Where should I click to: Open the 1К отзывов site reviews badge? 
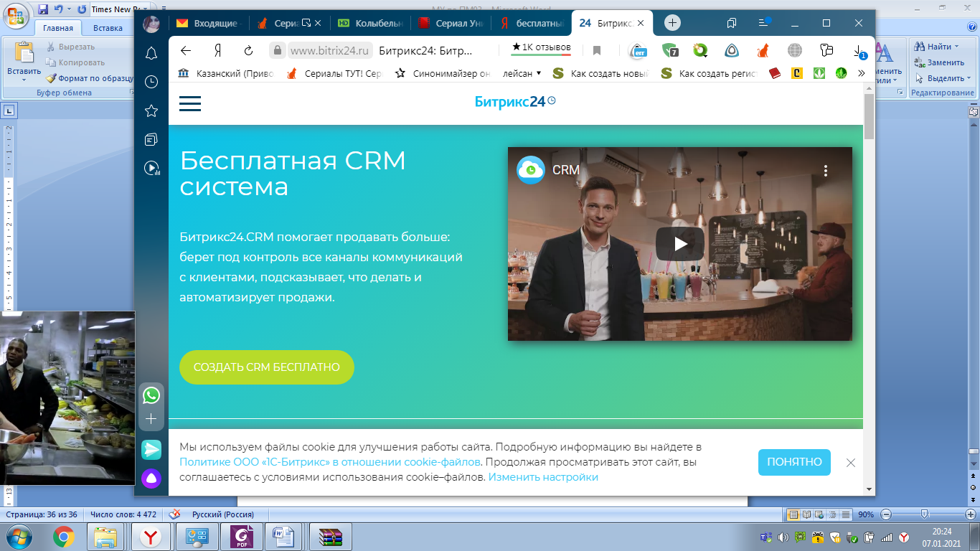[541, 48]
